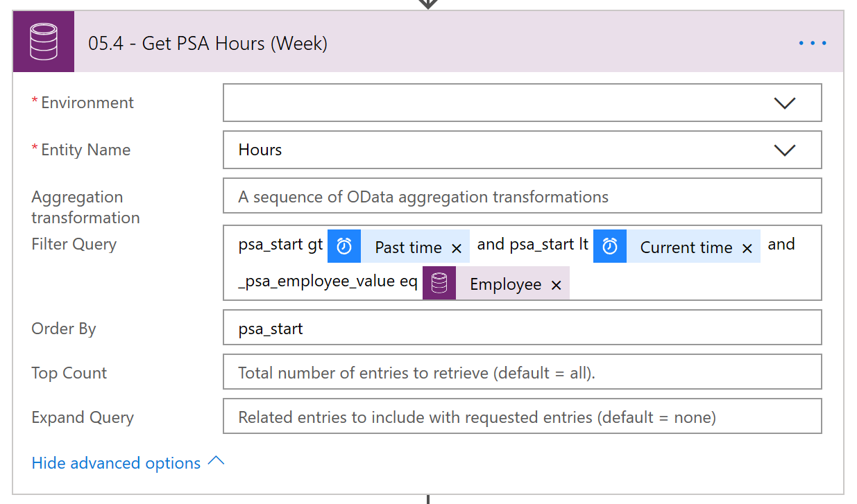The height and width of the screenshot is (504, 857).
Task: Remove the Current time token
Action: (747, 248)
